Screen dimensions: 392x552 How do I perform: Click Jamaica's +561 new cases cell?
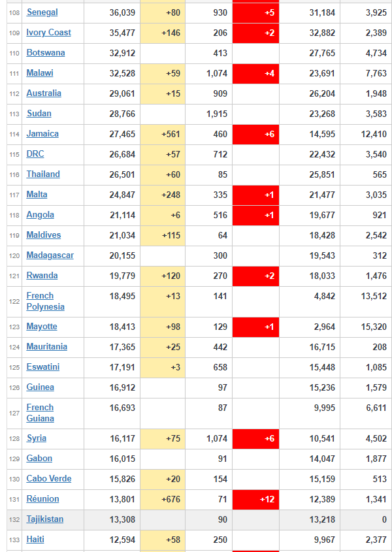(163, 134)
